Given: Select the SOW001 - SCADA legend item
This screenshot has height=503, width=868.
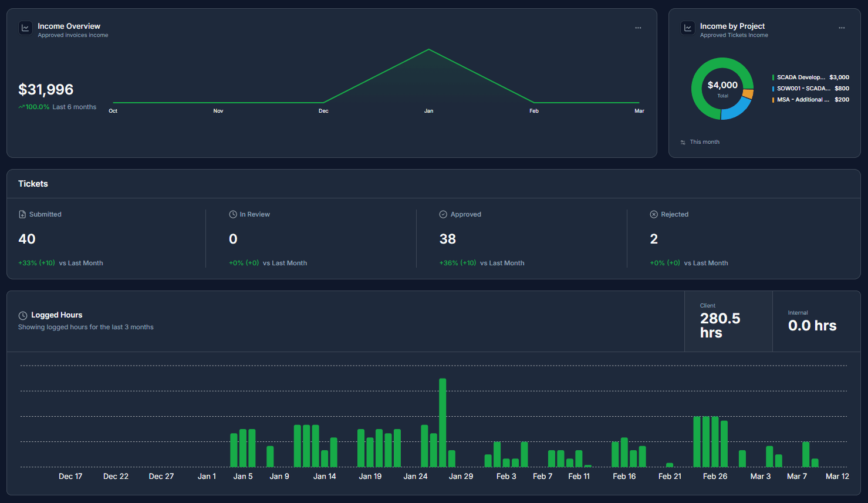Looking at the screenshot, I should click(803, 89).
